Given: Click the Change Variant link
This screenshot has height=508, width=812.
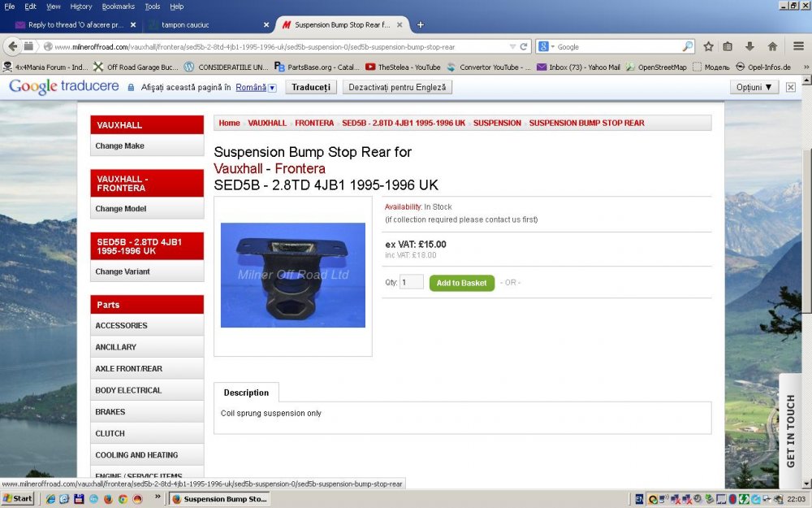Looking at the screenshot, I should pos(123,271).
